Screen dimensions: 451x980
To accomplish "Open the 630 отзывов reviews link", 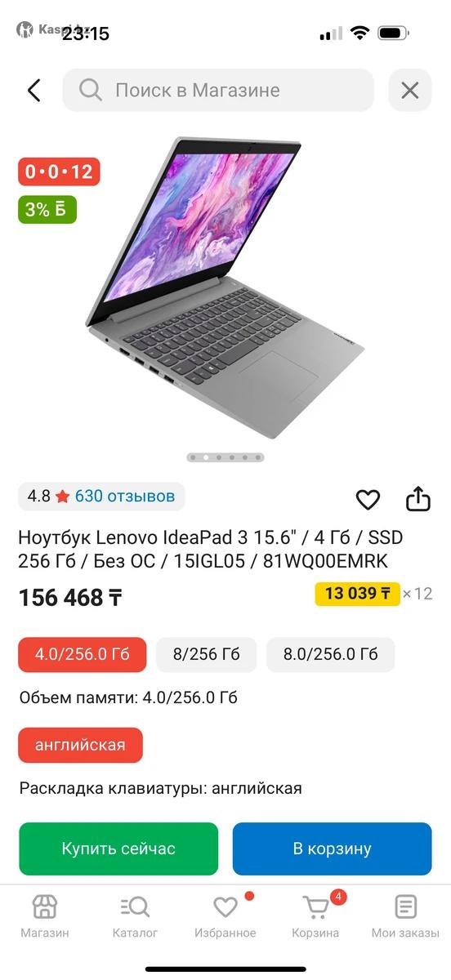I will tap(125, 496).
